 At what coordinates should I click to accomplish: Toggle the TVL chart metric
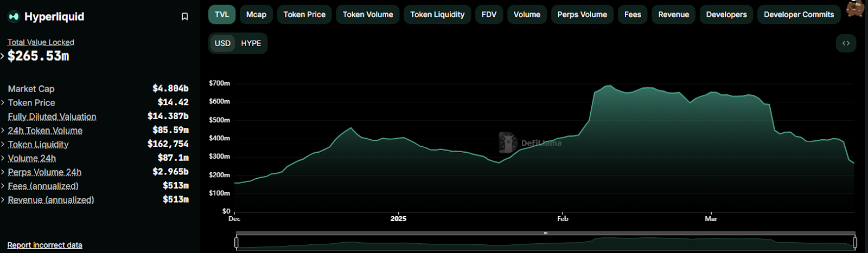pyautogui.click(x=222, y=15)
